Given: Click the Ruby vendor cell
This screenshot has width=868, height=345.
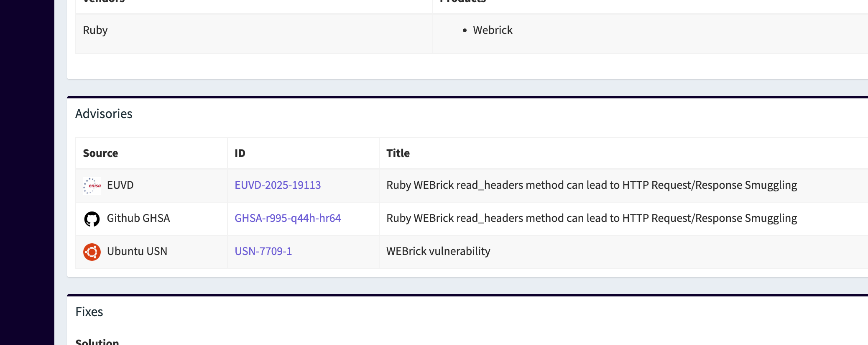Looking at the screenshot, I should (95, 30).
